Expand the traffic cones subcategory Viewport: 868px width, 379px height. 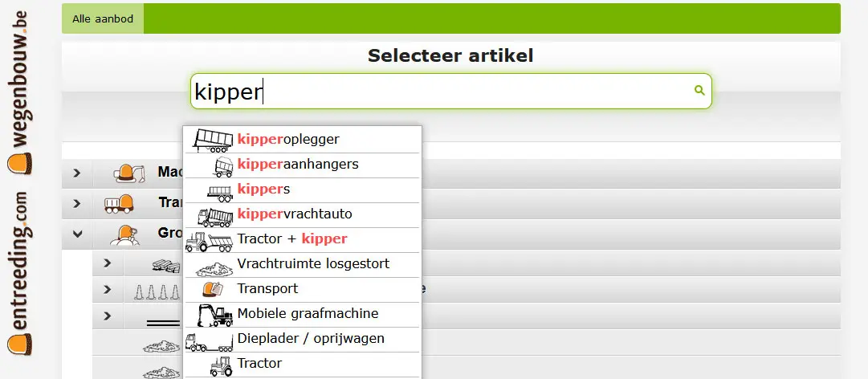click(x=108, y=290)
